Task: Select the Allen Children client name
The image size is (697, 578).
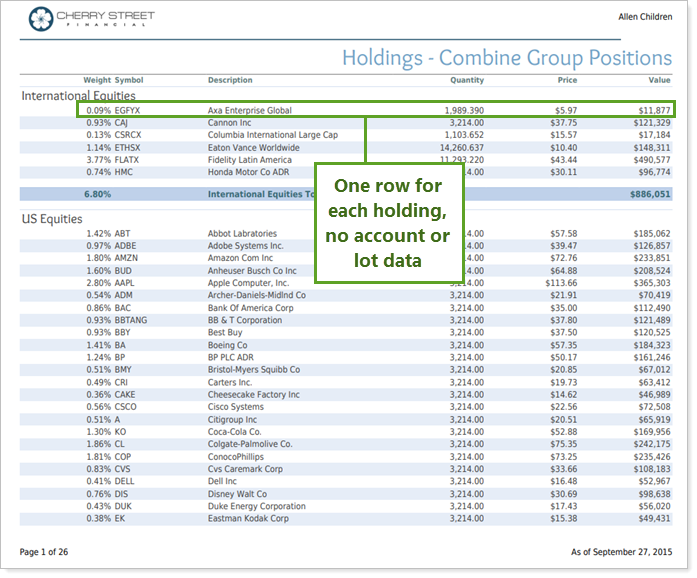Action: (645, 16)
